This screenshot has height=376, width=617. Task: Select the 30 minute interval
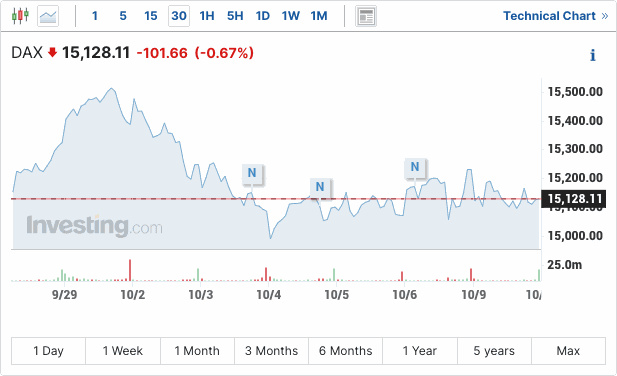(179, 16)
